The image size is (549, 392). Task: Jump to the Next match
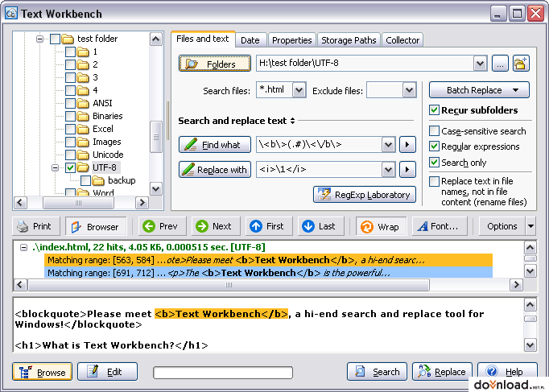pos(216,226)
